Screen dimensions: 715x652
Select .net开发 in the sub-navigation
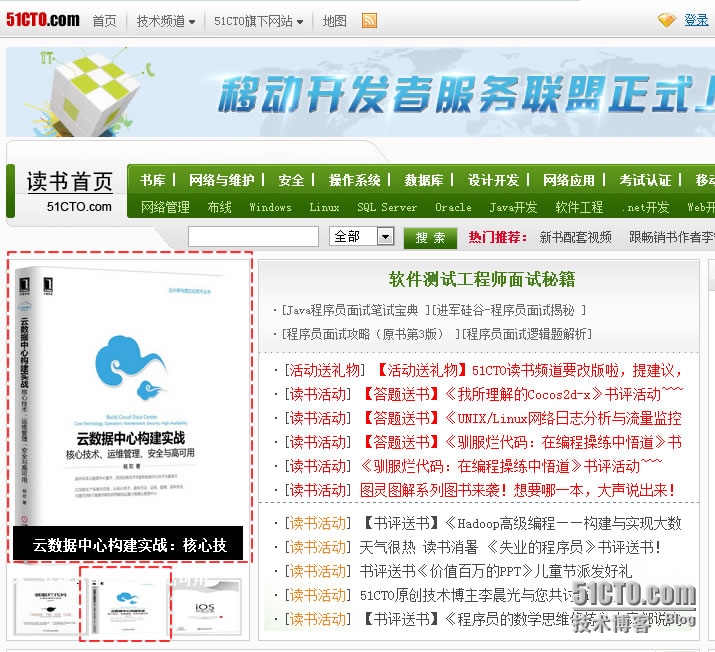645,207
